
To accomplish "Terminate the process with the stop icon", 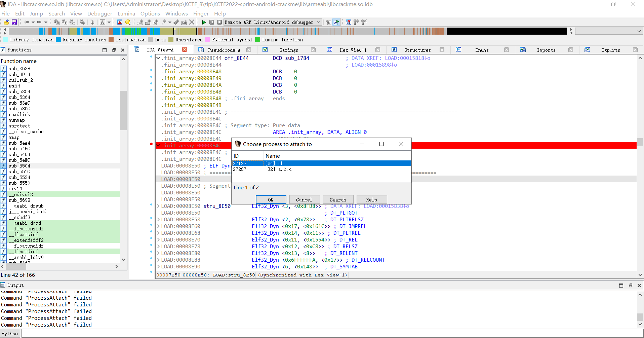I will tap(219, 22).
